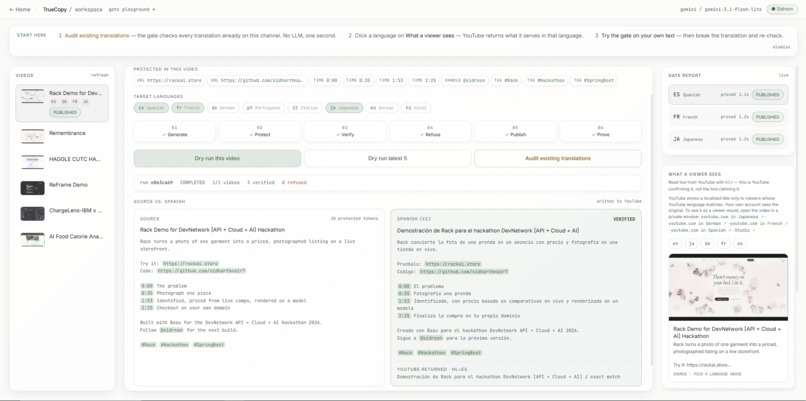Toggle French target language
This screenshot has height=401, width=806.
coord(188,108)
